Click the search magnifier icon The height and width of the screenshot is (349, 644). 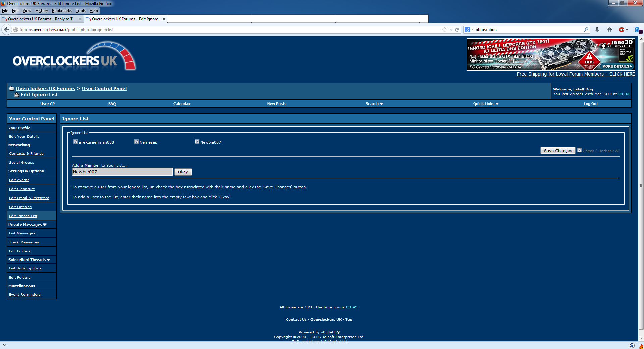(x=586, y=30)
